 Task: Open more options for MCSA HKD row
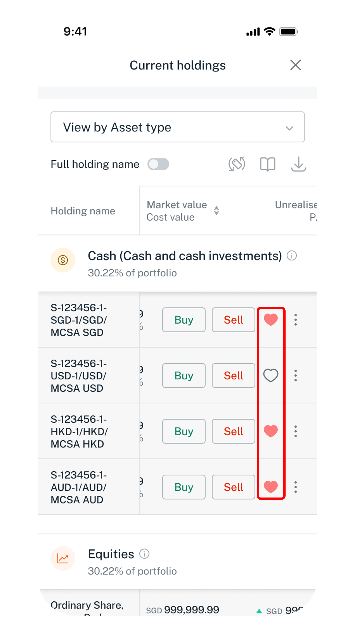295,431
